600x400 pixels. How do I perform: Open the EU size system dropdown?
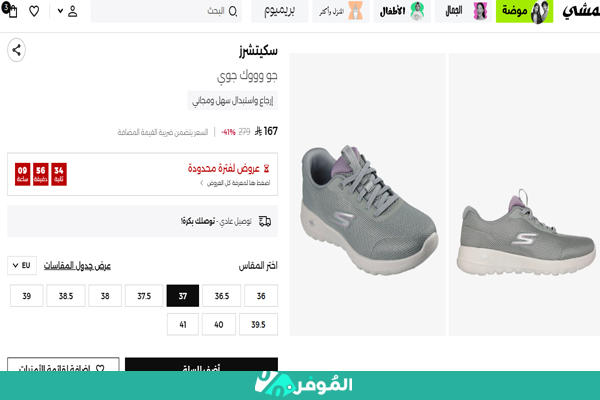[x=22, y=265]
